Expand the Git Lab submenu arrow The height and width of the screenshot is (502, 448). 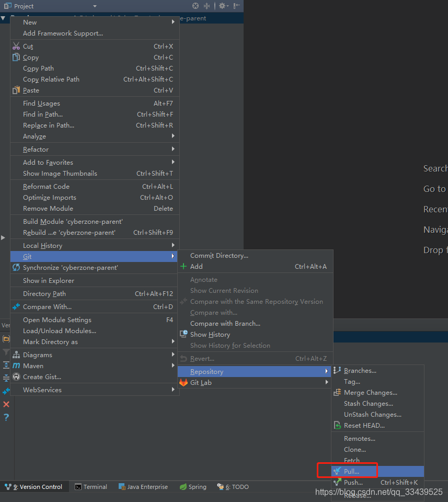coord(327,382)
